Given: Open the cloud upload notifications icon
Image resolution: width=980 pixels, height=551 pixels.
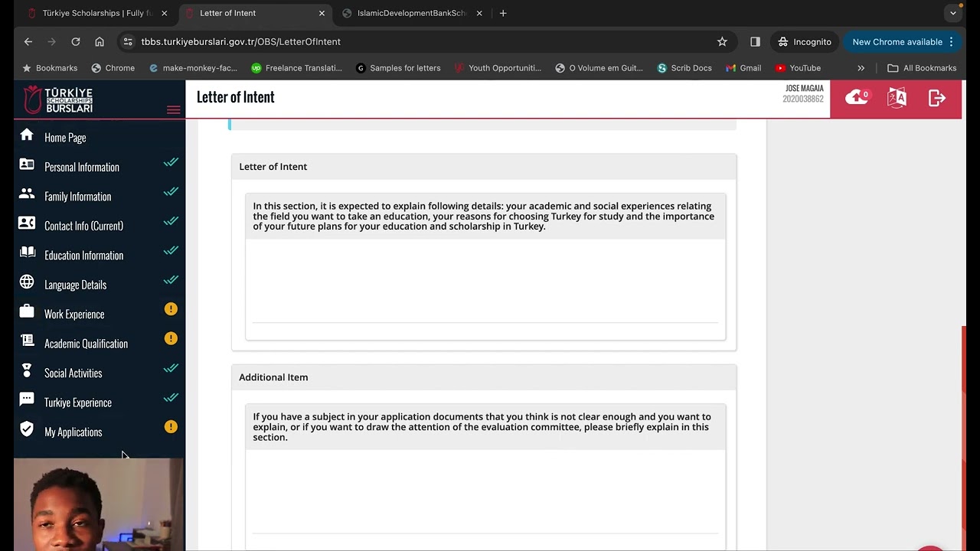Looking at the screenshot, I should (857, 97).
